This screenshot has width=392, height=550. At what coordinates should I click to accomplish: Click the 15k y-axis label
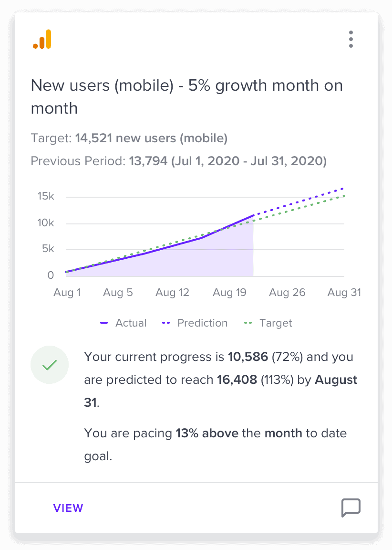click(x=46, y=196)
